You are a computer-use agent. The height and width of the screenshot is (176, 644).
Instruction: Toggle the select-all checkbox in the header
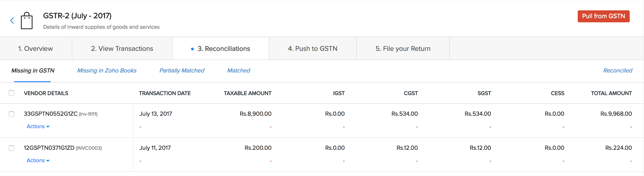click(x=12, y=93)
